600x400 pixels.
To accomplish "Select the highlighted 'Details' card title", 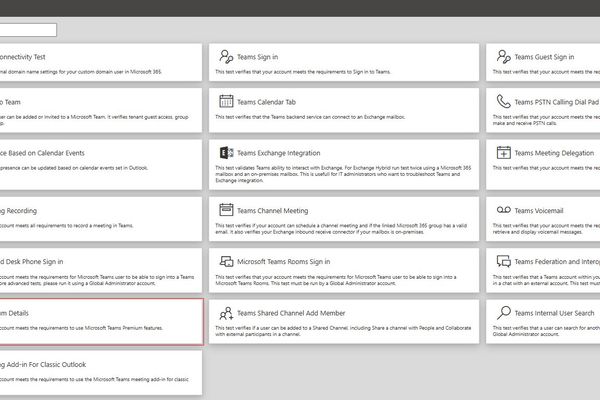I will [x=14, y=313].
